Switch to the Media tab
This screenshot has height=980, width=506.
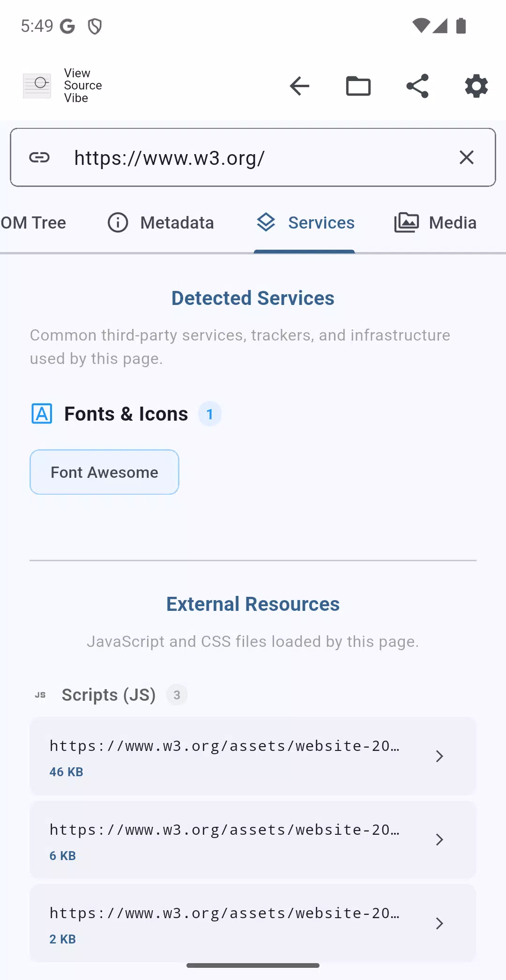pyautogui.click(x=435, y=223)
